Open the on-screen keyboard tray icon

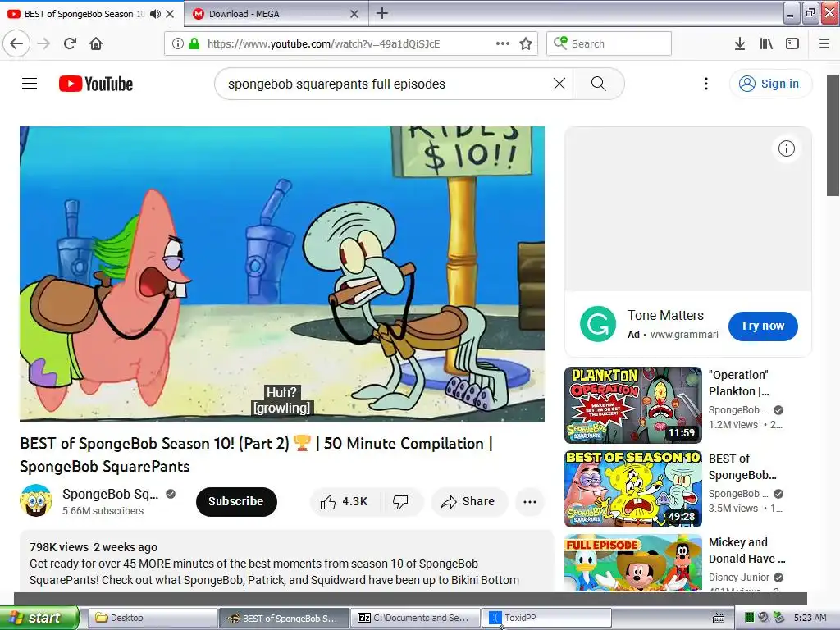click(x=719, y=619)
